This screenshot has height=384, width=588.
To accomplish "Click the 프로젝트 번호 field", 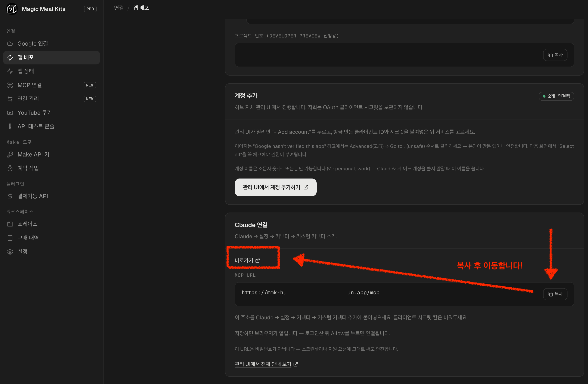I will pyautogui.click(x=404, y=55).
